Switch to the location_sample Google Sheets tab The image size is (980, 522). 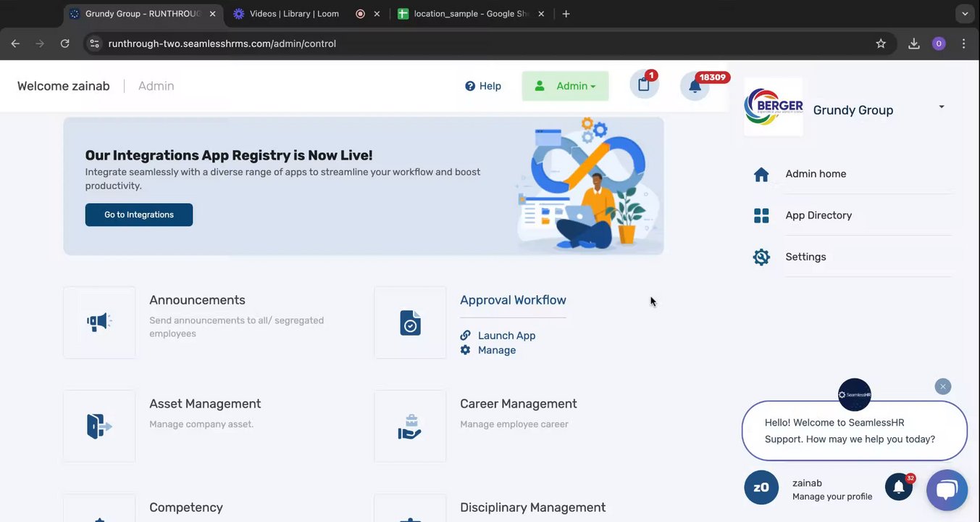[x=473, y=14]
